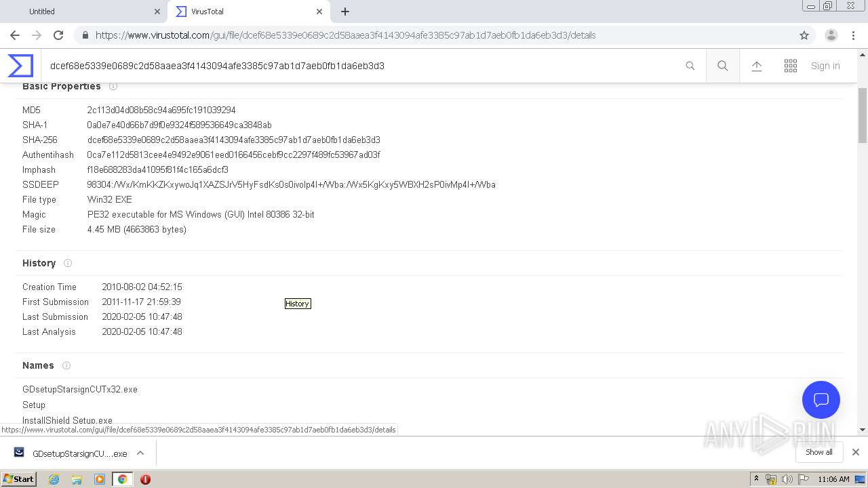Click the VirusTotal logo icon
The height and width of the screenshot is (488, 868).
tap(20, 66)
